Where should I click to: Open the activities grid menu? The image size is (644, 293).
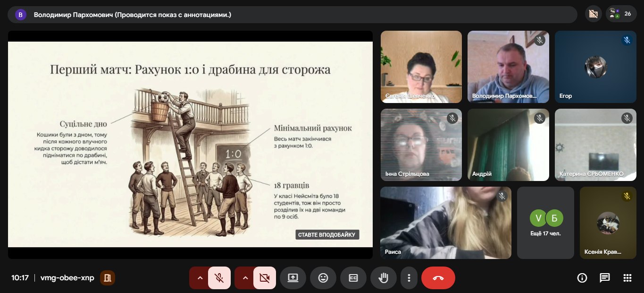tap(627, 278)
